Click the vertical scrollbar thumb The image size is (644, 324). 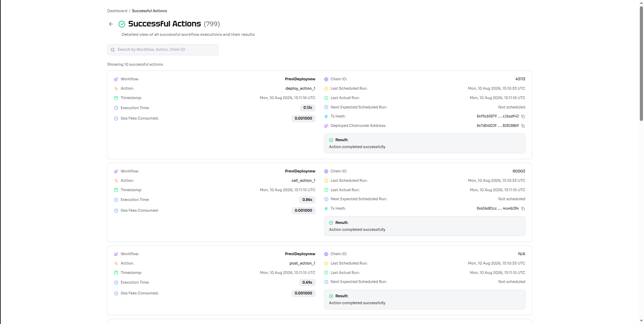[x=641, y=63]
